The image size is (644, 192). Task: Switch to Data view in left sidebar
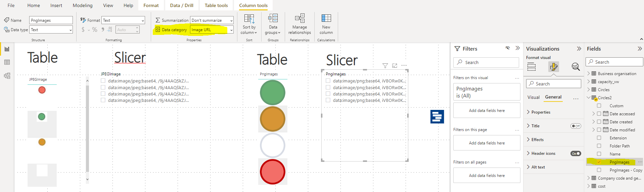click(x=7, y=62)
